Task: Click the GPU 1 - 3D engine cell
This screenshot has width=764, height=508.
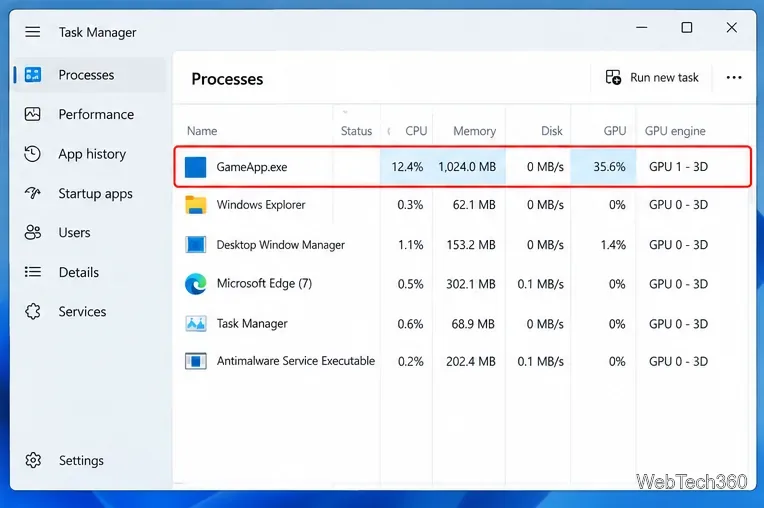Action: coord(678,167)
